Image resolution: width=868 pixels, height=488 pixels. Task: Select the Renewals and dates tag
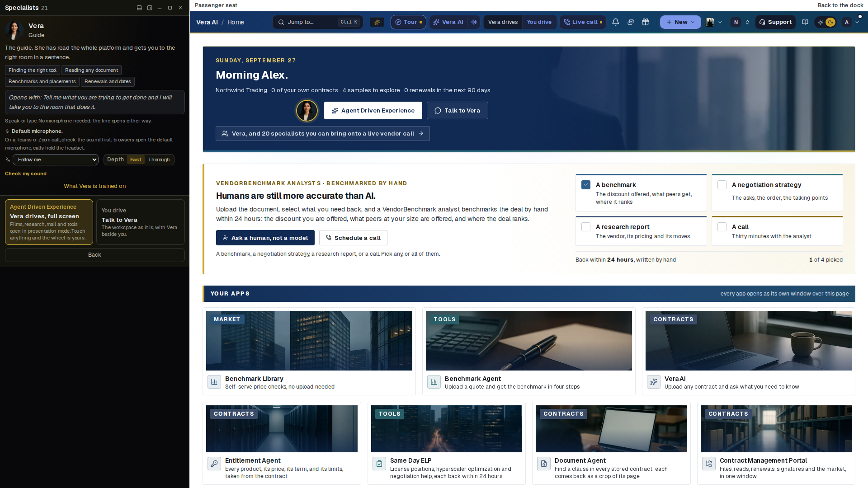[108, 82]
